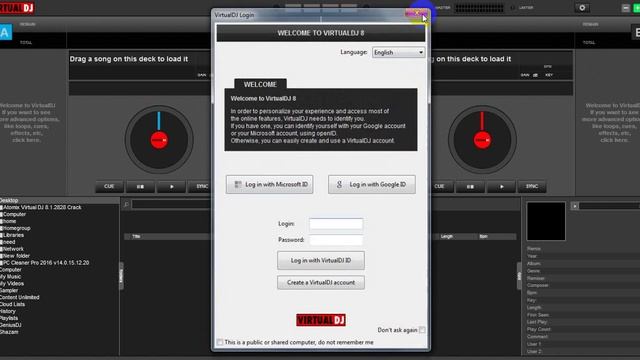Image resolution: width=640 pixels, height=360 pixels.
Task: Select Cloud Lists in browser tree
Action: (x=12, y=304)
